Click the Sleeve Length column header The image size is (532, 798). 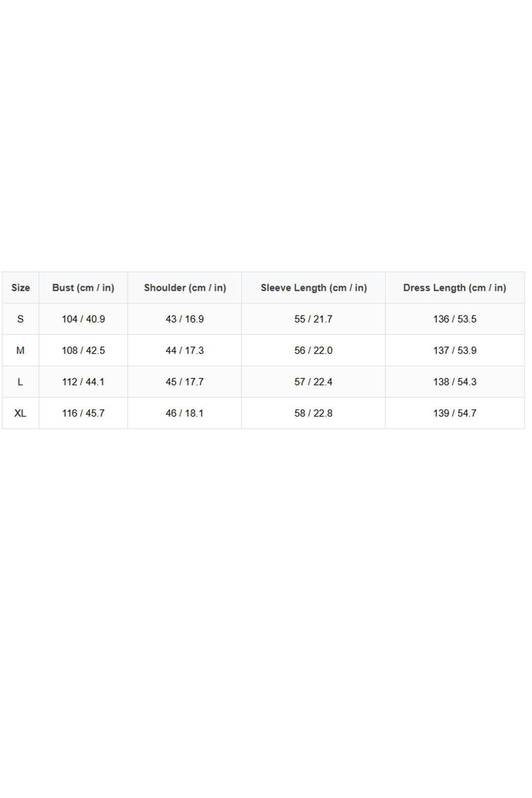click(313, 288)
